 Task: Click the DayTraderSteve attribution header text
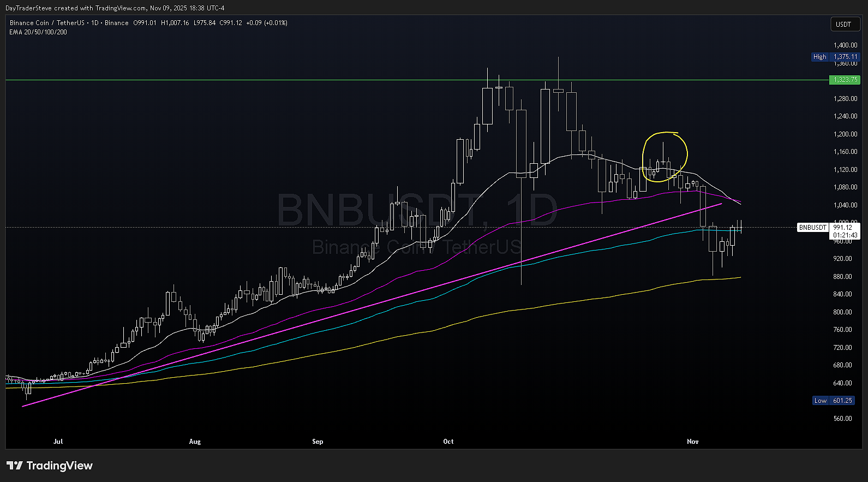tap(115, 8)
